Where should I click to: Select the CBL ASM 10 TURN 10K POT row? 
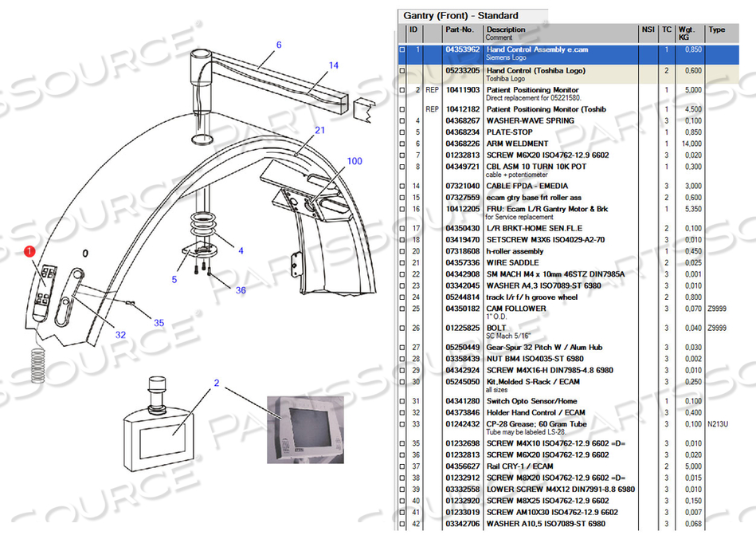point(567,171)
